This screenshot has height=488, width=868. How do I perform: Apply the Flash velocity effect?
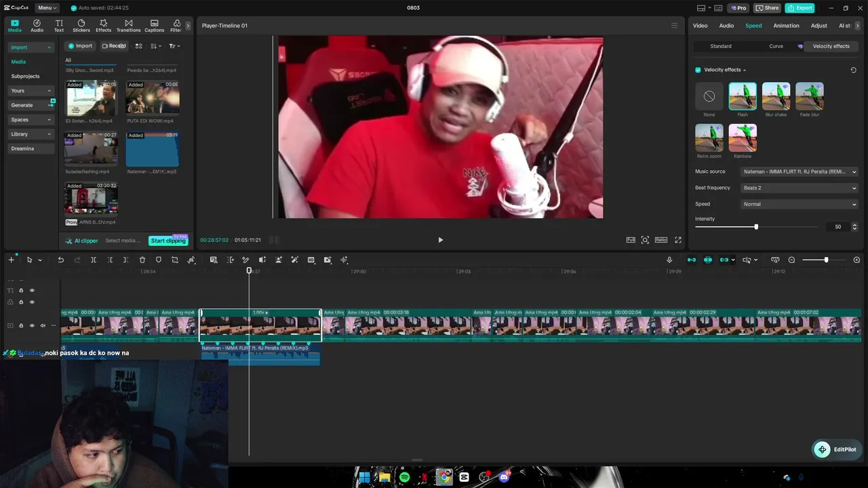click(743, 96)
